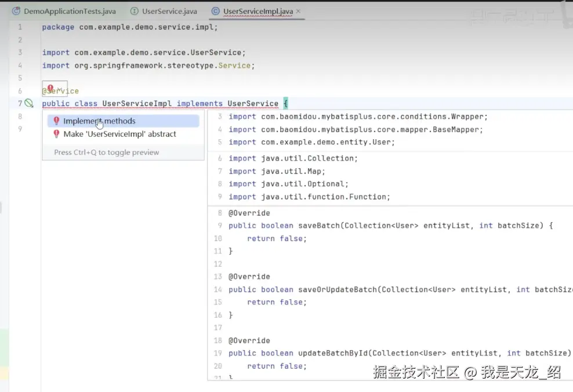Screen dimensions: 573x392
Task: Click 'import java.util.Collection;' in preview
Action: click(x=293, y=158)
